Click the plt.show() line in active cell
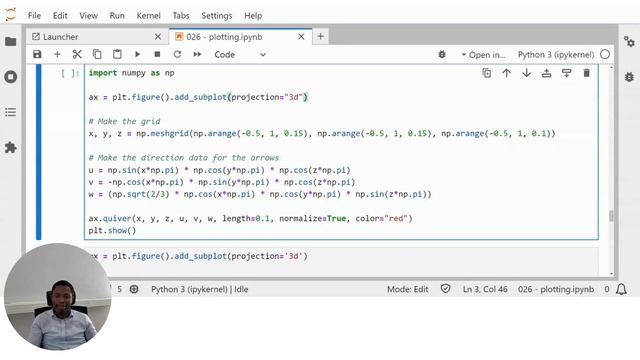This screenshot has height=360, width=640. tap(112, 231)
